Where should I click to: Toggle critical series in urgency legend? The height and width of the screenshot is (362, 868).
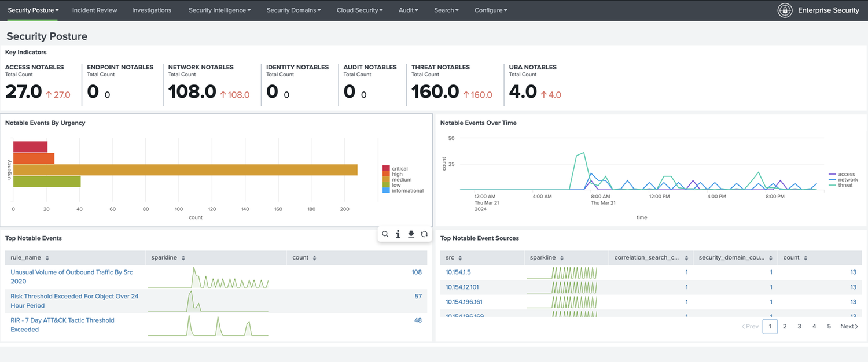[399, 169]
